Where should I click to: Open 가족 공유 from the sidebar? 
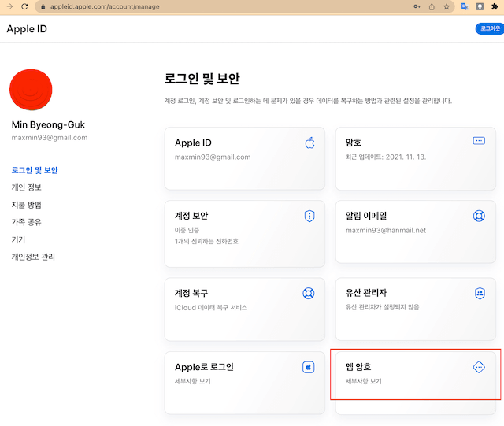pyautogui.click(x=26, y=222)
